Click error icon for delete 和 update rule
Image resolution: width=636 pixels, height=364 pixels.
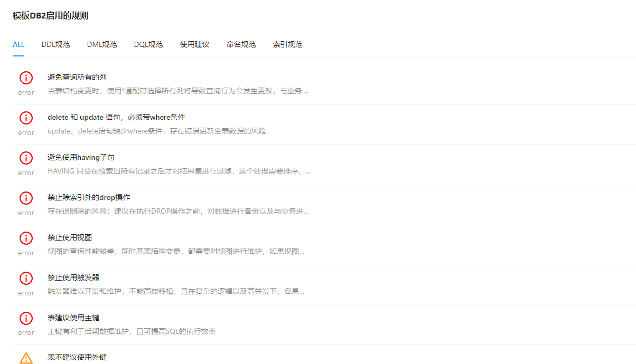[26, 118]
